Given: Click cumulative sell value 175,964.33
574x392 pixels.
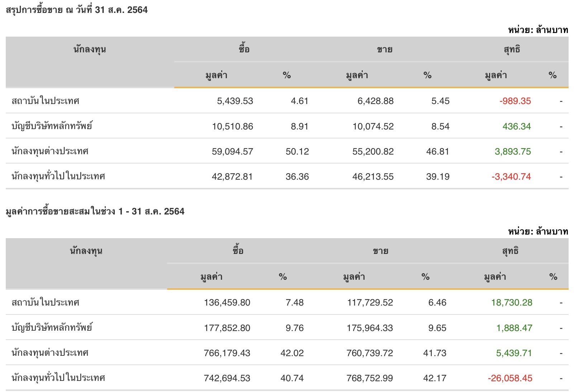Looking at the screenshot, I should [x=370, y=328].
